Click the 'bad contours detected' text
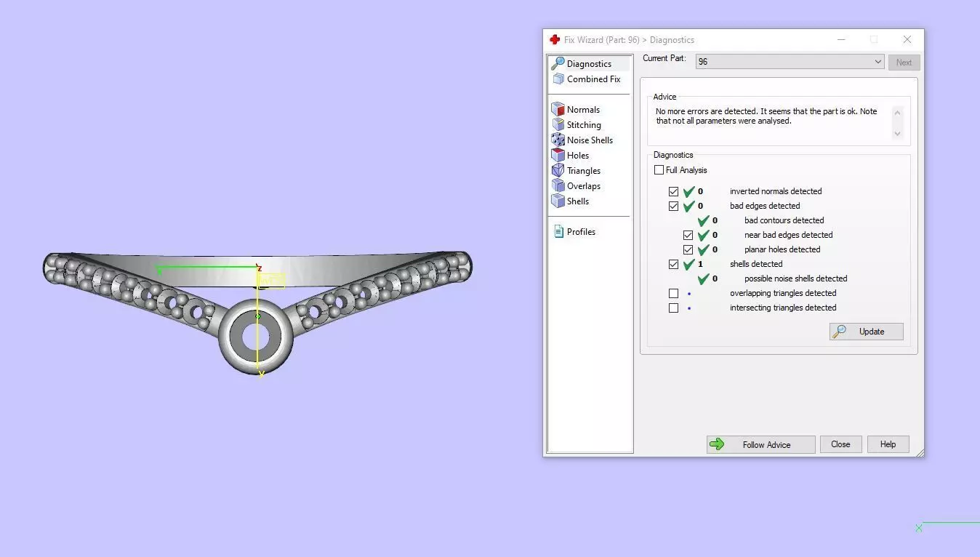 coord(784,220)
